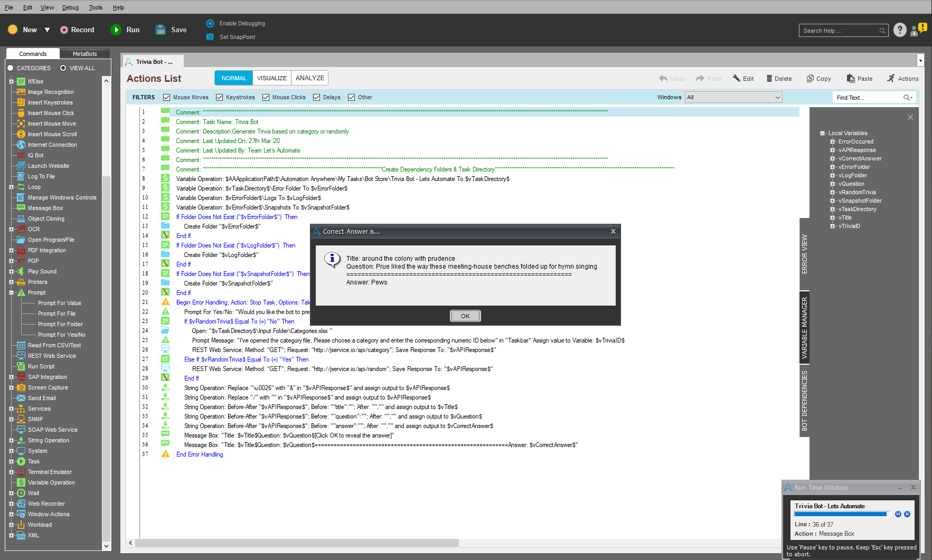Click the task progress bar in Run Time Window
Viewport: 932px width, 560px height.
[841, 514]
